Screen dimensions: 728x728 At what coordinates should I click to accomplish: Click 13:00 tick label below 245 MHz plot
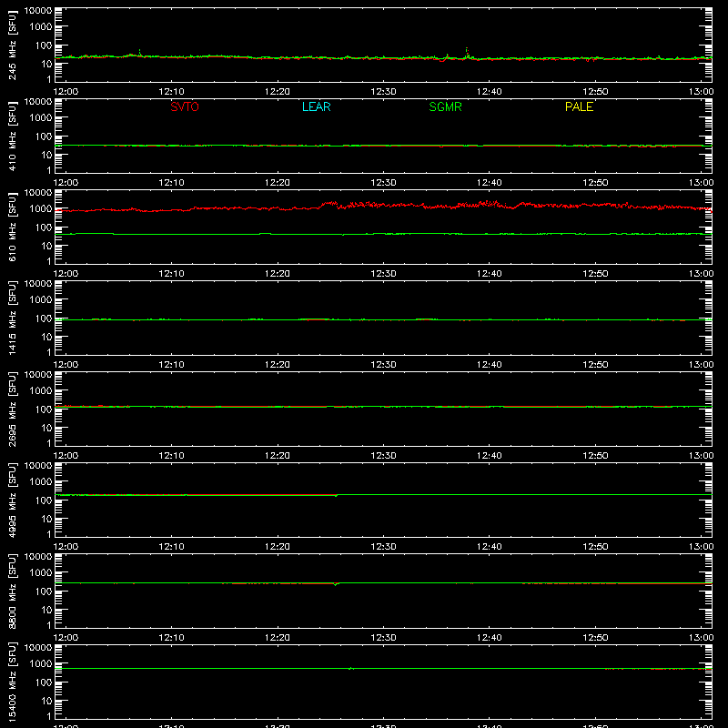coord(701,92)
